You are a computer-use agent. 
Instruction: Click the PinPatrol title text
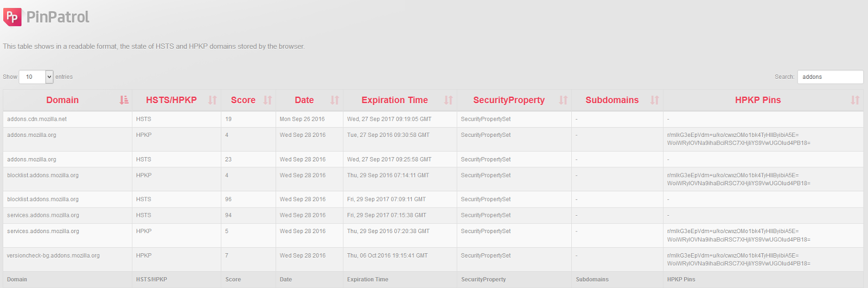click(x=58, y=17)
